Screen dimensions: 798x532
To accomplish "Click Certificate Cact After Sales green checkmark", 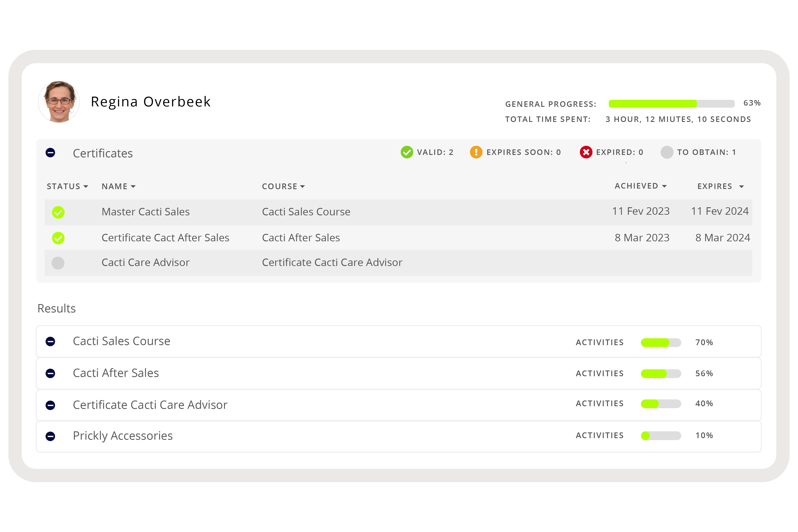I will coord(58,238).
